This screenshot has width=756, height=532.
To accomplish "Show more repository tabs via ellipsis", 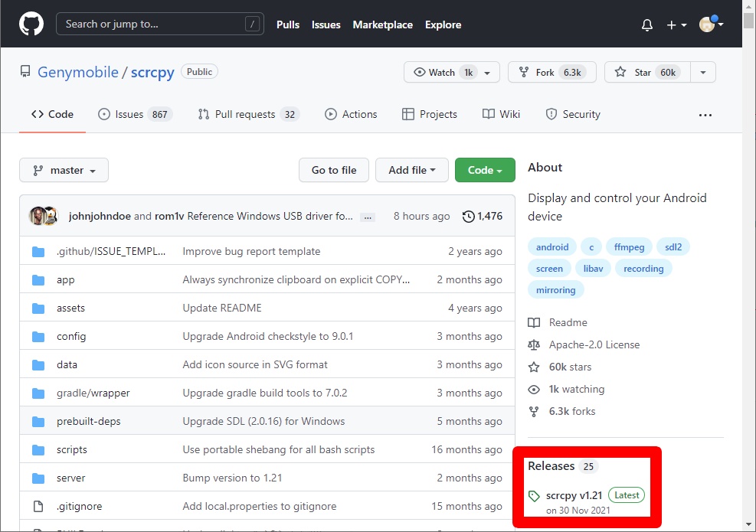I will pos(705,115).
